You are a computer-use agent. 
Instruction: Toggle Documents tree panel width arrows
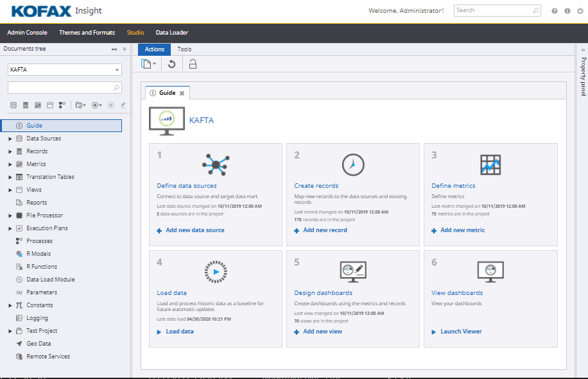click(114, 49)
